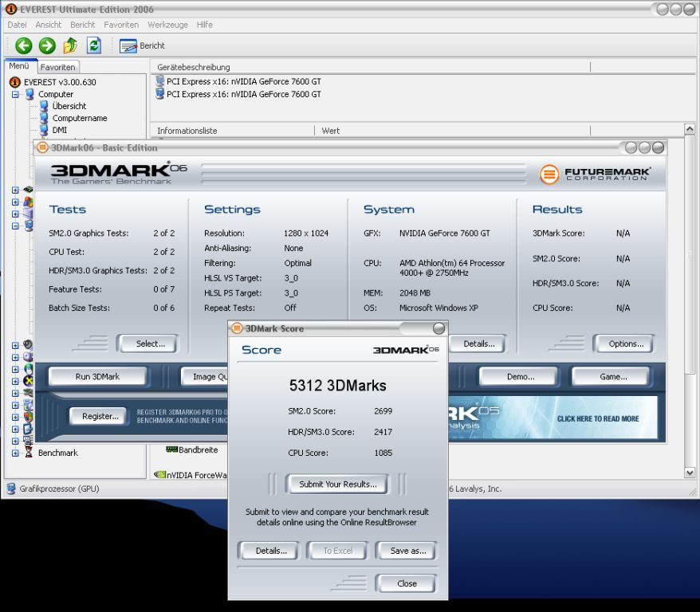Open the DMI tree entry
The width and height of the screenshot is (700, 612).
pos(59,130)
